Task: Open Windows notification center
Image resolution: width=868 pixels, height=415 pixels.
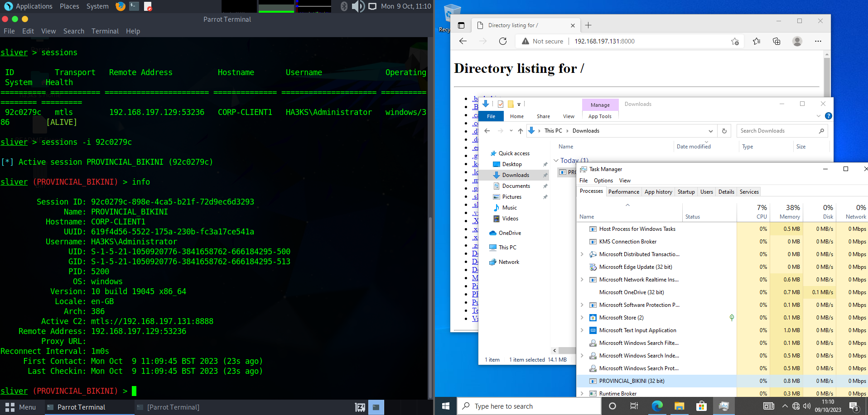Action: tap(854, 406)
